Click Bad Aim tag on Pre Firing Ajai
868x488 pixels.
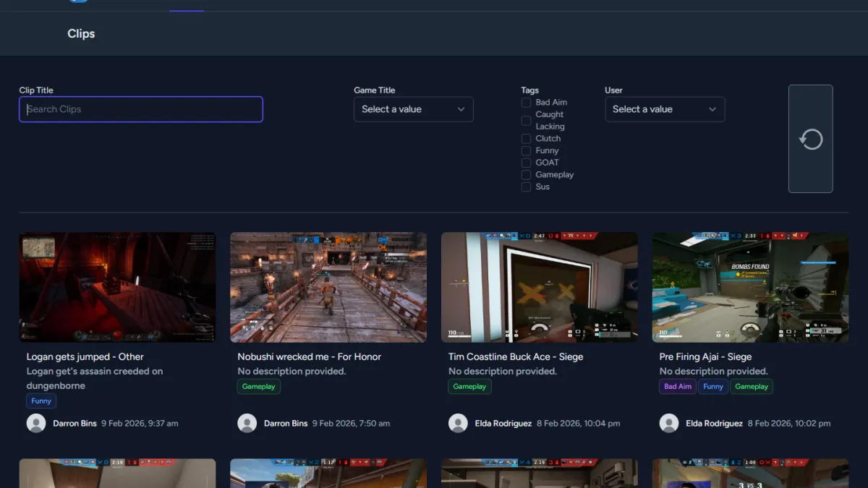click(x=678, y=387)
